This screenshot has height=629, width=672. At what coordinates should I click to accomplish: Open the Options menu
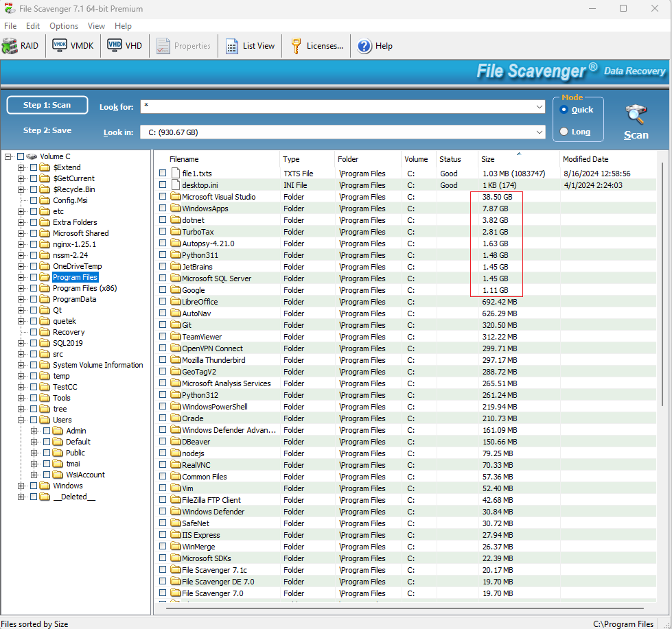pos(63,26)
